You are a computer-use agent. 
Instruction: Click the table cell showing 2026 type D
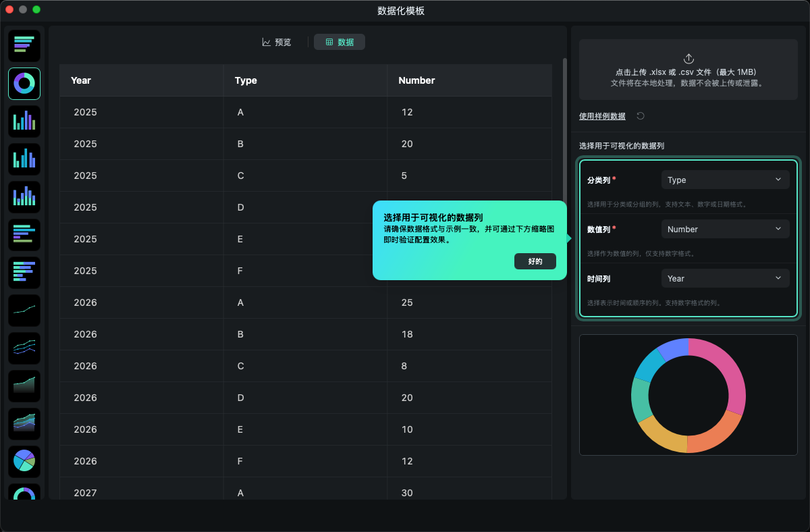[240, 398]
